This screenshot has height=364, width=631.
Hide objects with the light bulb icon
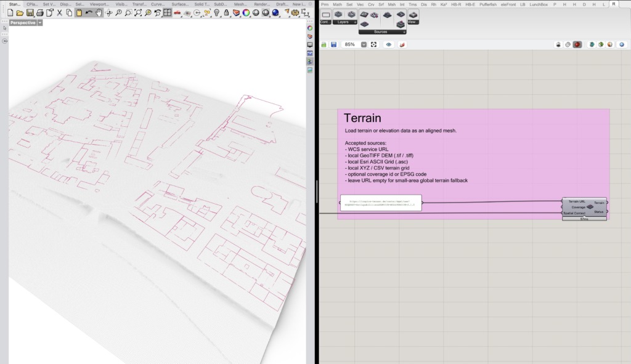click(x=216, y=13)
